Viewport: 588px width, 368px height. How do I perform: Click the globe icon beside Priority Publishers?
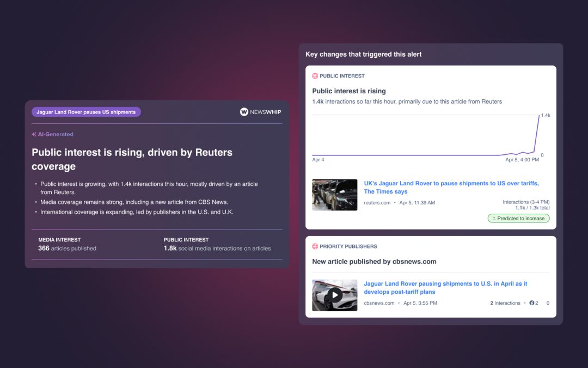coord(315,246)
